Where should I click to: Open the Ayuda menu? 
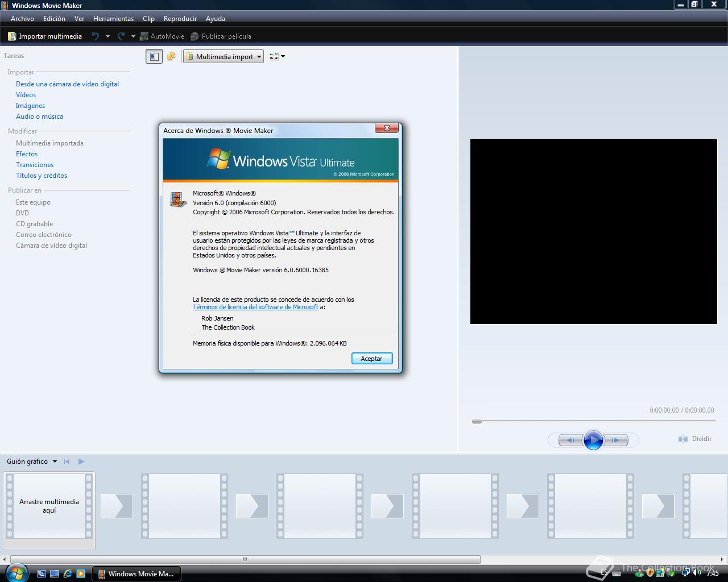(x=215, y=18)
